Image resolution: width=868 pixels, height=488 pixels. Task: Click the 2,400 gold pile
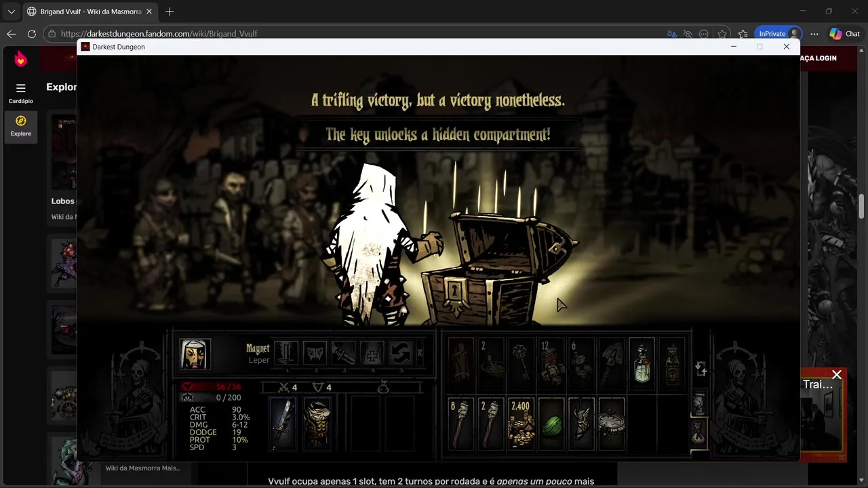521,424
